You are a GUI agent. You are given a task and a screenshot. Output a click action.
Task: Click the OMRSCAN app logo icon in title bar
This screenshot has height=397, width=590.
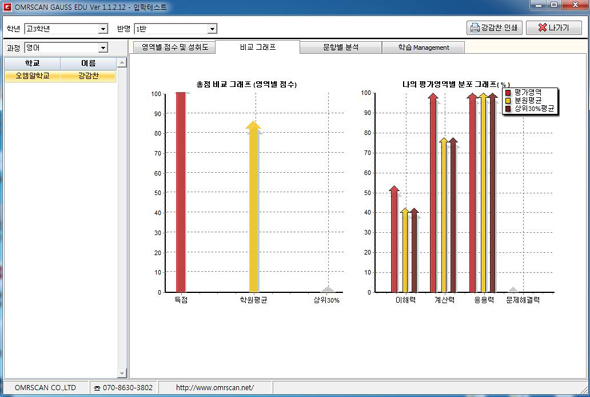[x=7, y=6]
